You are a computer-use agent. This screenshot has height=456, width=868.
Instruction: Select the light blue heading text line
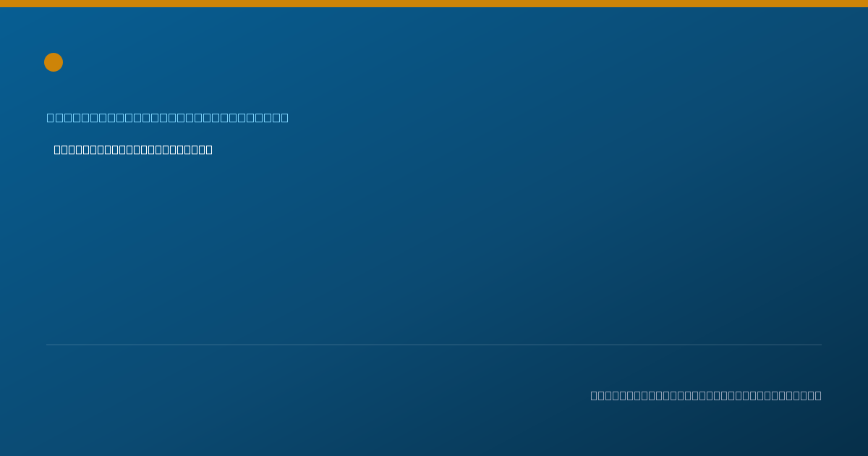[x=168, y=117]
